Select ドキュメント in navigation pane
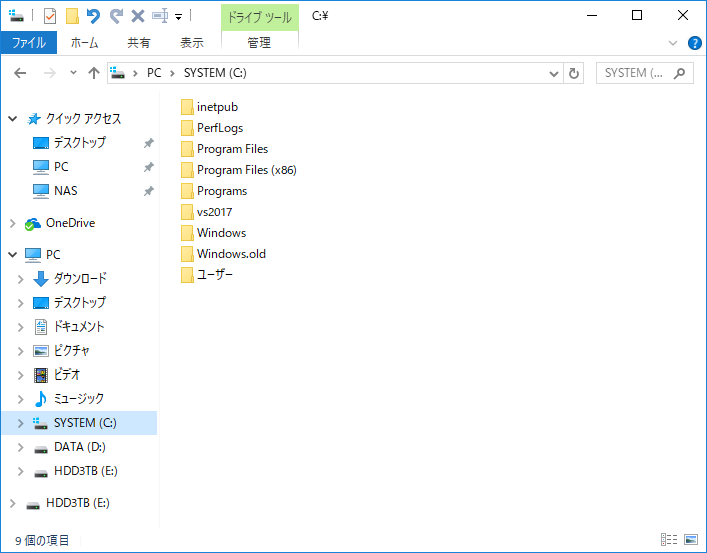 pos(78,327)
